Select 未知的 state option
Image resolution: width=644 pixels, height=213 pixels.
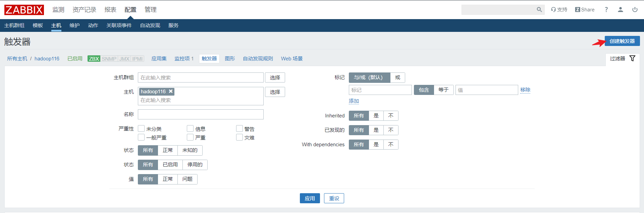click(190, 150)
